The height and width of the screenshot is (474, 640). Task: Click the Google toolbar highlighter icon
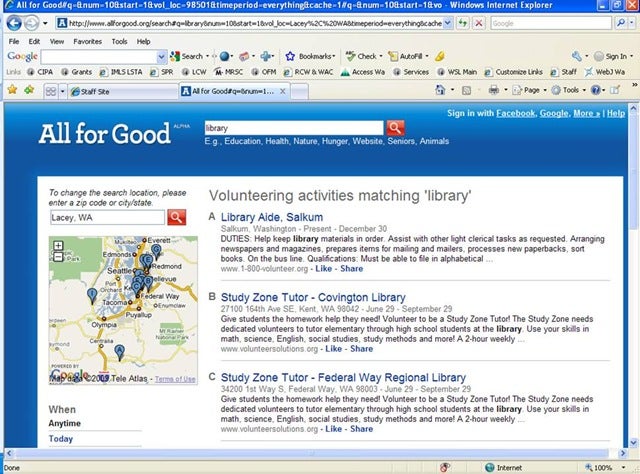[x=440, y=56]
